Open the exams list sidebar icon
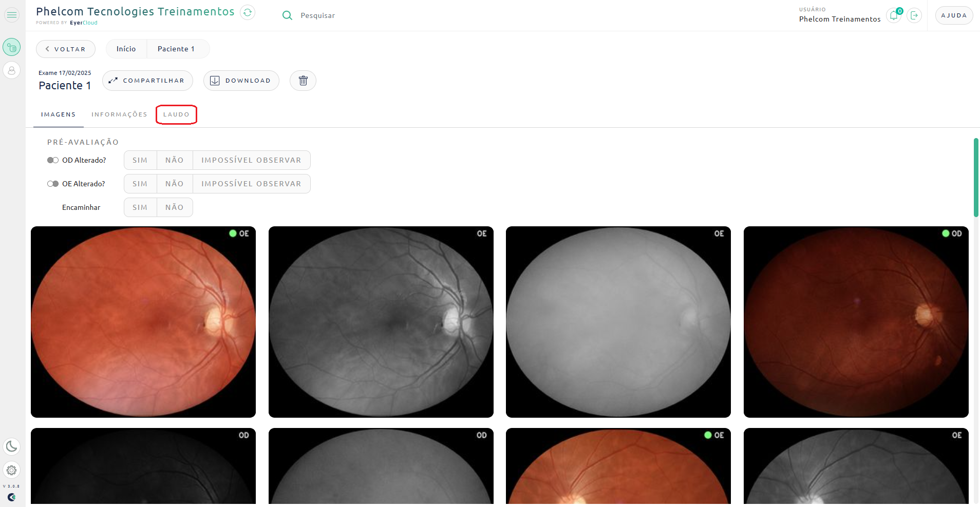The image size is (980, 507). (x=12, y=47)
